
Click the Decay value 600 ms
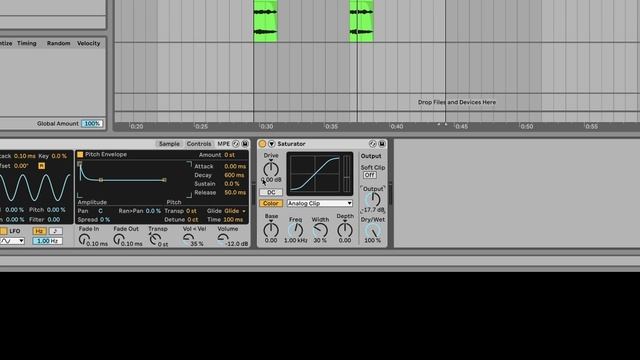click(234, 175)
